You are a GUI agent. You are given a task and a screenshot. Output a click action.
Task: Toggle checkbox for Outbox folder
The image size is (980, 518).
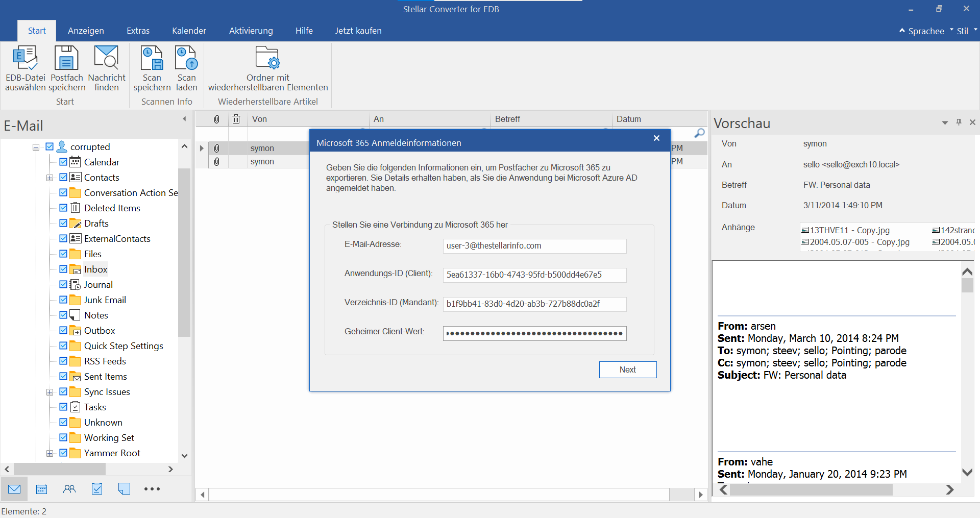coord(63,330)
